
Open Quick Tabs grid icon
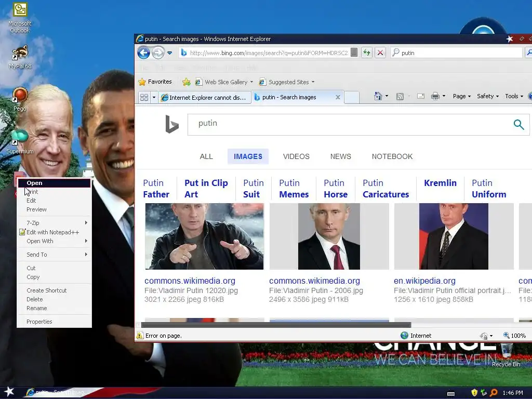tap(144, 97)
